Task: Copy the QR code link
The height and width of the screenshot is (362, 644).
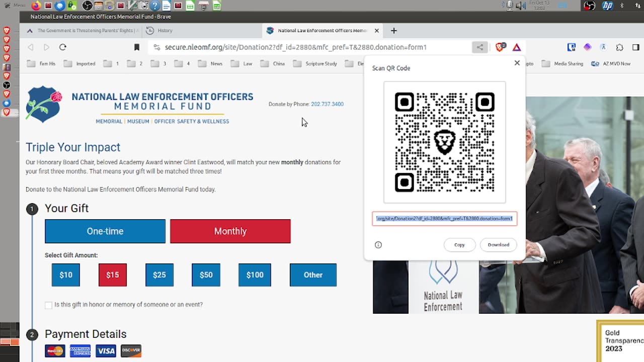Action: [x=459, y=245]
